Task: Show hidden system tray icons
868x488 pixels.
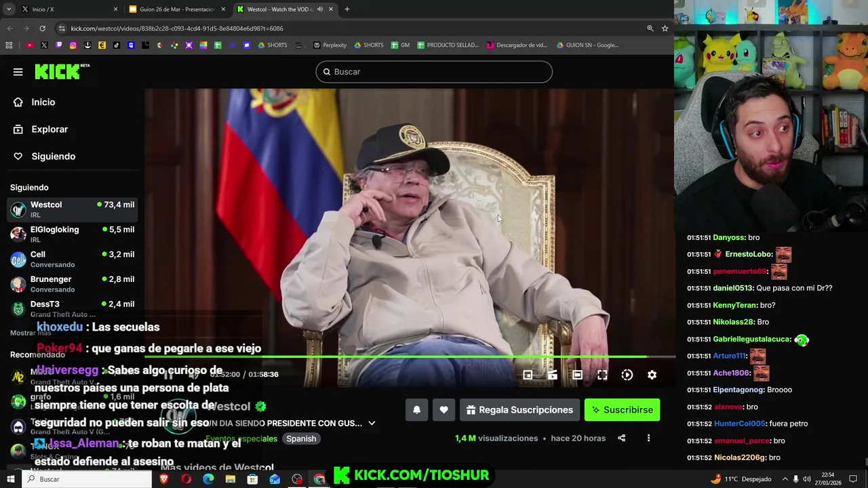Action: [785, 479]
